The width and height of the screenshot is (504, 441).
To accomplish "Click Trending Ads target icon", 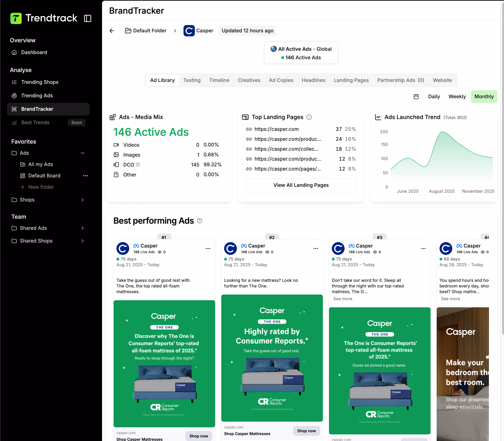I will point(14,96).
